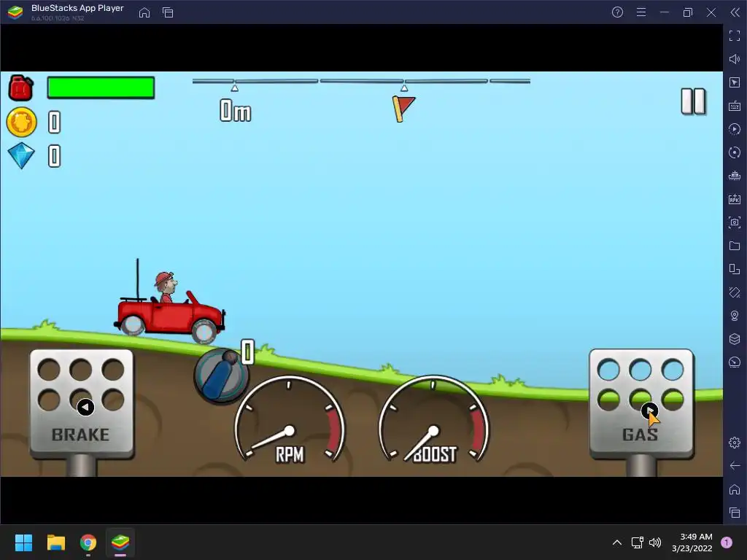Open the macro recorder play icon
Screen dimensions: 747x560
coord(735,129)
